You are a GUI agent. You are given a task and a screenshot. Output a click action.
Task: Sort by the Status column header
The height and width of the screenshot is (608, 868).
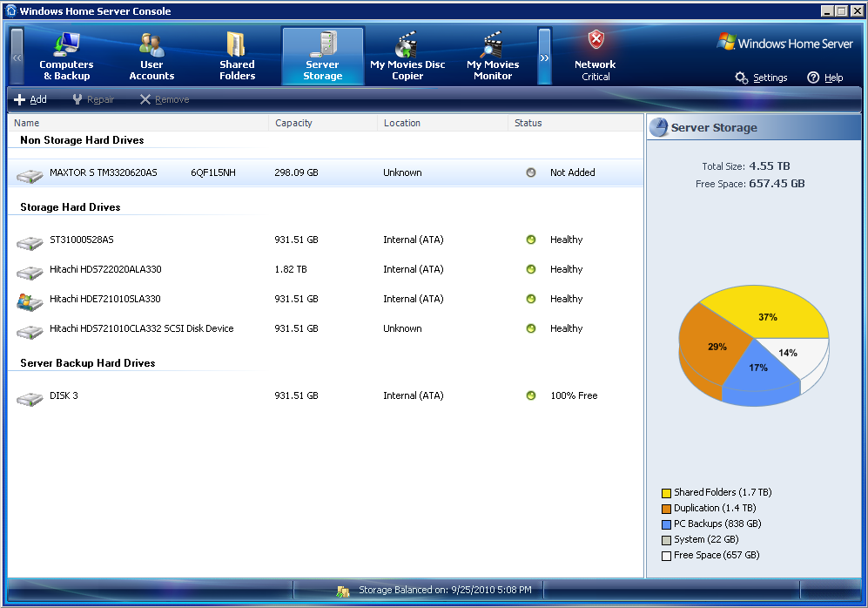pos(575,123)
